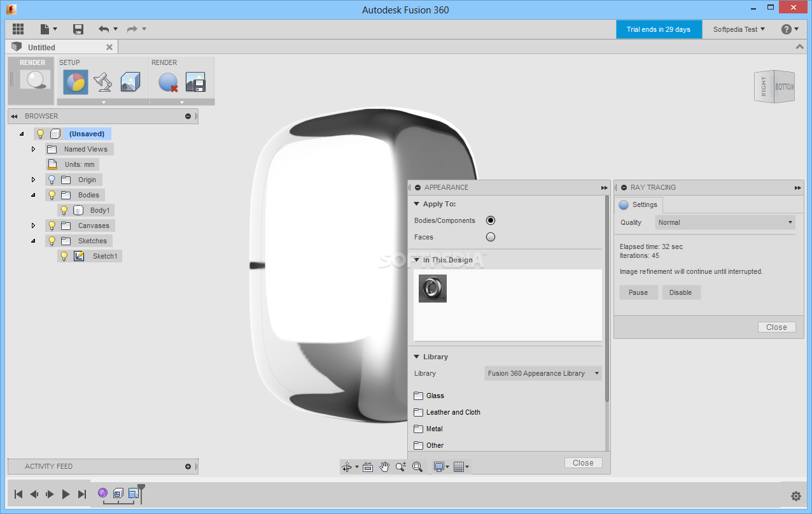Select the Pan hand tool
Image resolution: width=812 pixels, height=514 pixels.
click(384, 467)
